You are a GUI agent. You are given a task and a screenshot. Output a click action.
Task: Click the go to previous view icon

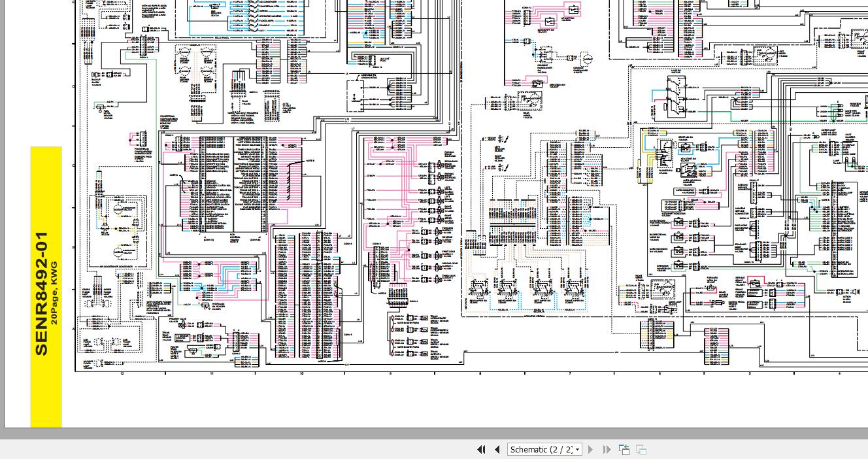[624, 449]
